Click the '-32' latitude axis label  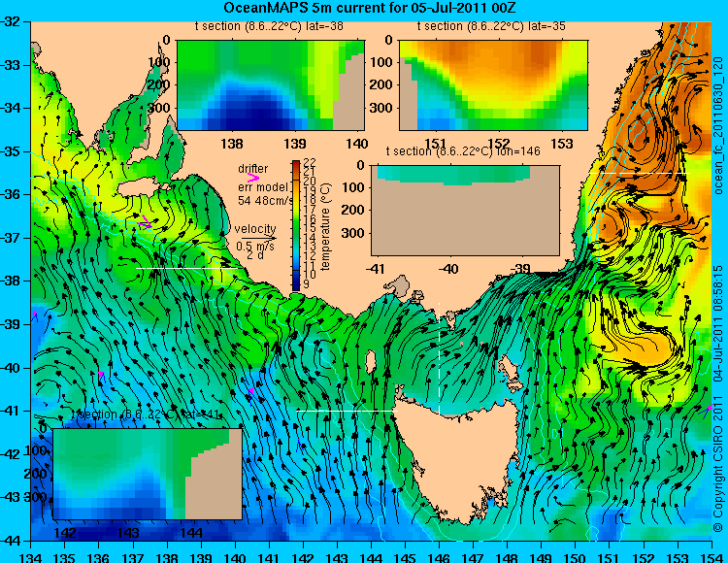click(9, 21)
